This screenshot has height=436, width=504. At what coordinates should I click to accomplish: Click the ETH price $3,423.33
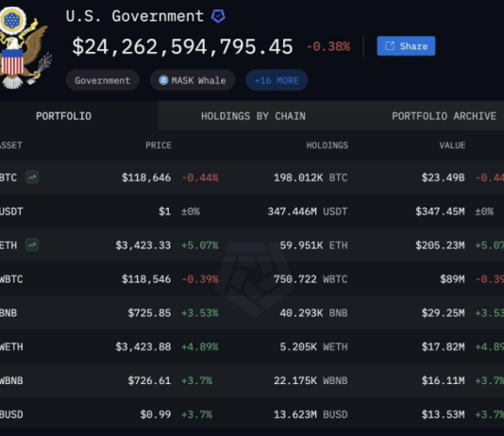143,245
